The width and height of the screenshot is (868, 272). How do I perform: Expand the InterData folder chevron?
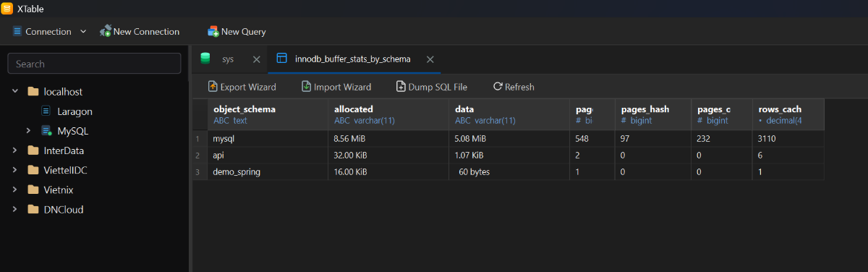pos(15,150)
